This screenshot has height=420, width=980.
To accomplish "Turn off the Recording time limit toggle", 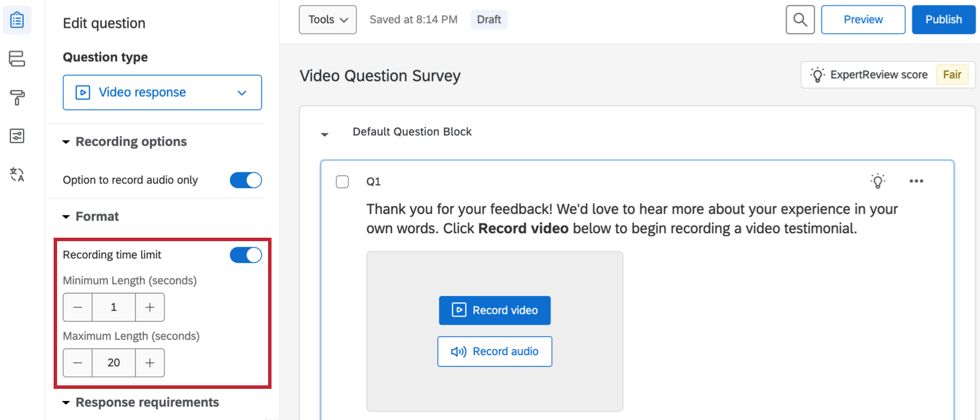I will coord(246,255).
